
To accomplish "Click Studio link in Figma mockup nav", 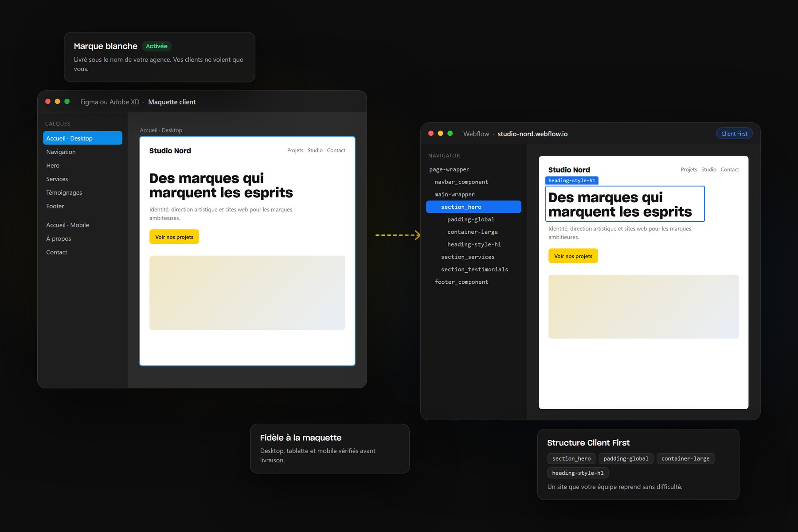I will click(315, 150).
